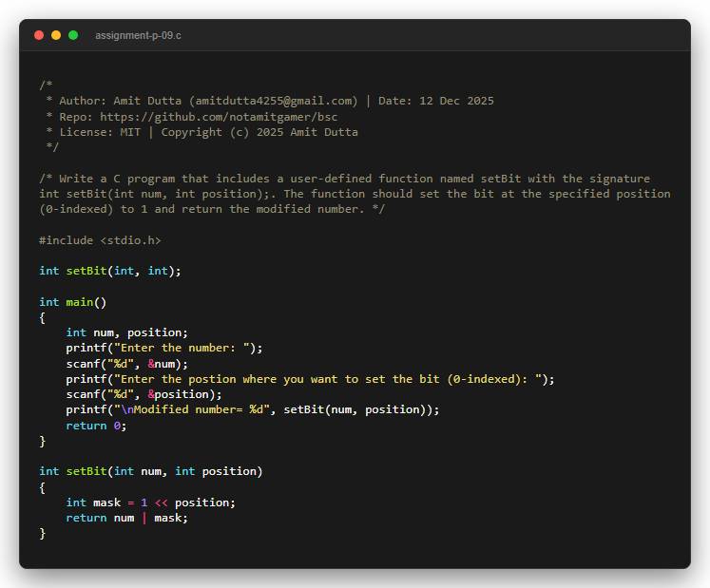Click the yellow minimize window dot
The image size is (710, 588).
(56, 35)
